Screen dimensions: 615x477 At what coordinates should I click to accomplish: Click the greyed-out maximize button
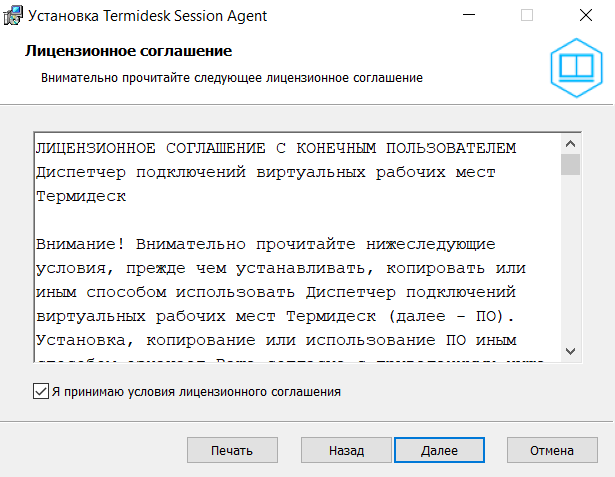(526, 15)
